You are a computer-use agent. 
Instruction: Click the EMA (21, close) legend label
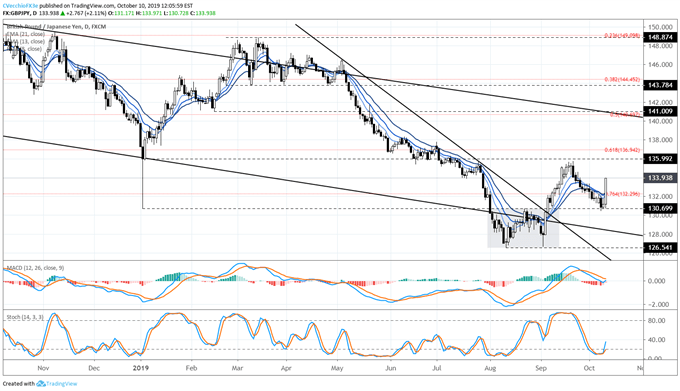point(25,34)
